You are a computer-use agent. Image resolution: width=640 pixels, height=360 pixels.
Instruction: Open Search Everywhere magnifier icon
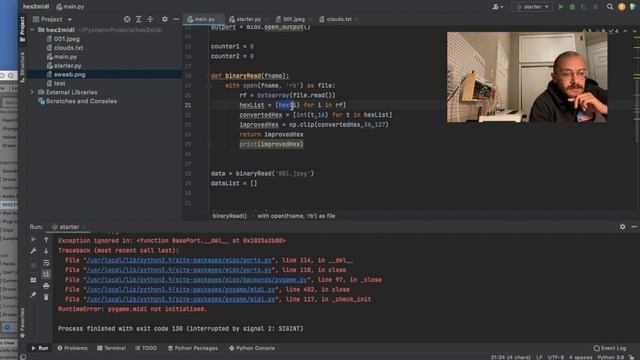[610, 7]
